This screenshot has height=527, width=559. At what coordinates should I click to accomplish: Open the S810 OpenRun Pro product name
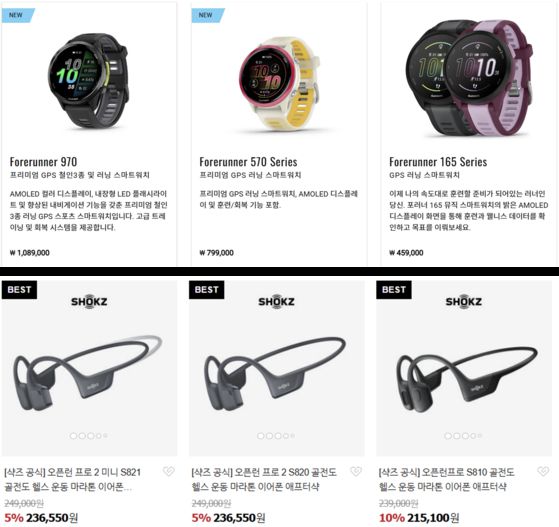tap(446, 479)
